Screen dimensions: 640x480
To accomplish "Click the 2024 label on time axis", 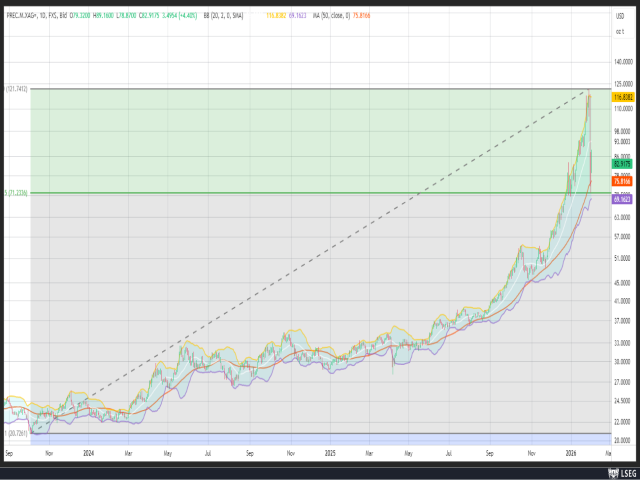I will [x=87, y=453].
